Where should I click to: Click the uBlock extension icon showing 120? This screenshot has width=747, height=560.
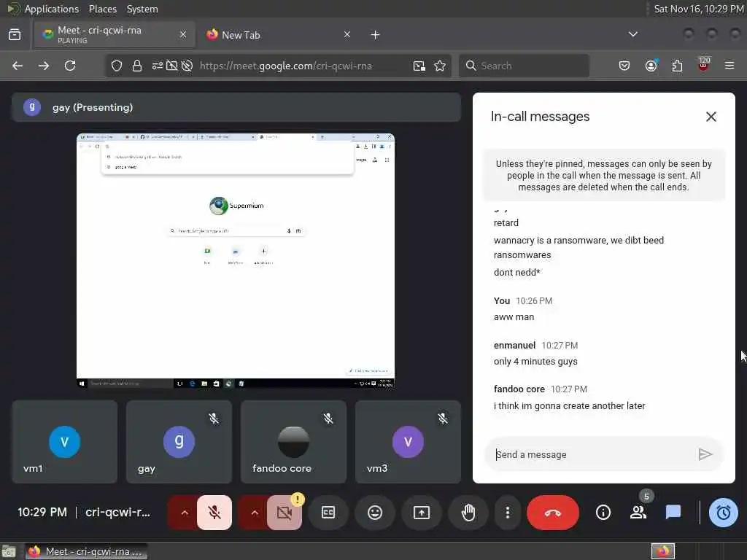pyautogui.click(x=704, y=65)
